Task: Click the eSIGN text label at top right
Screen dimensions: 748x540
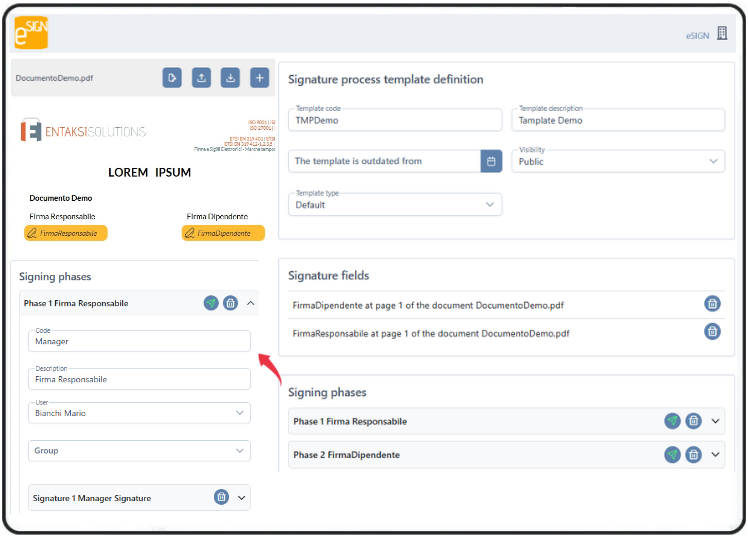Action: [697, 36]
